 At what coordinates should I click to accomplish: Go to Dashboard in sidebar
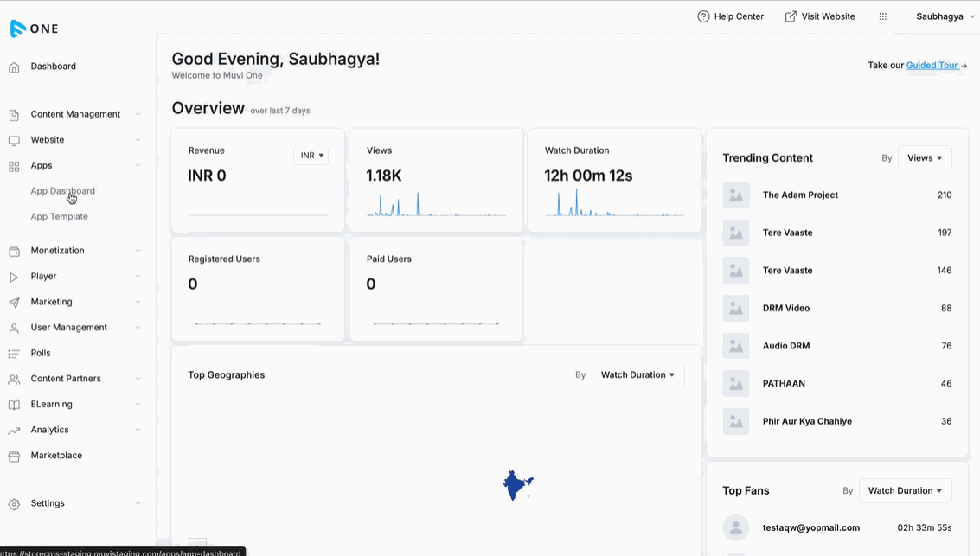pyautogui.click(x=53, y=67)
